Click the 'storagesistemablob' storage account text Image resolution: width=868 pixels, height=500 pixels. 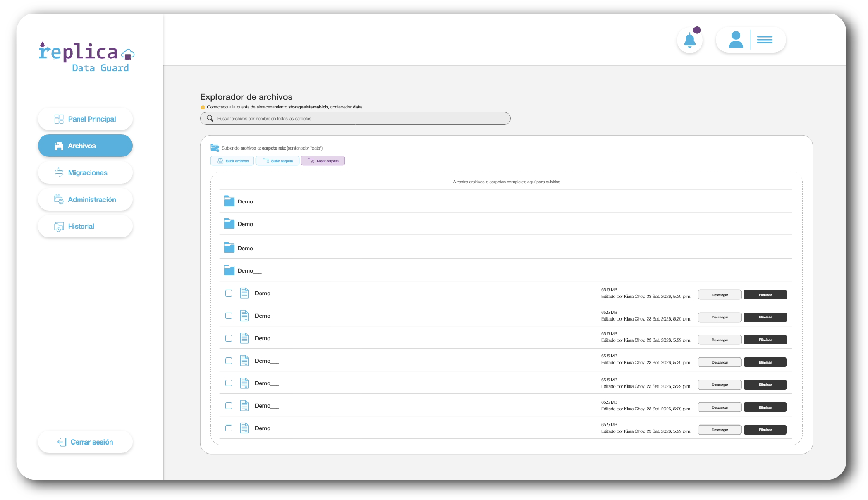tap(308, 107)
